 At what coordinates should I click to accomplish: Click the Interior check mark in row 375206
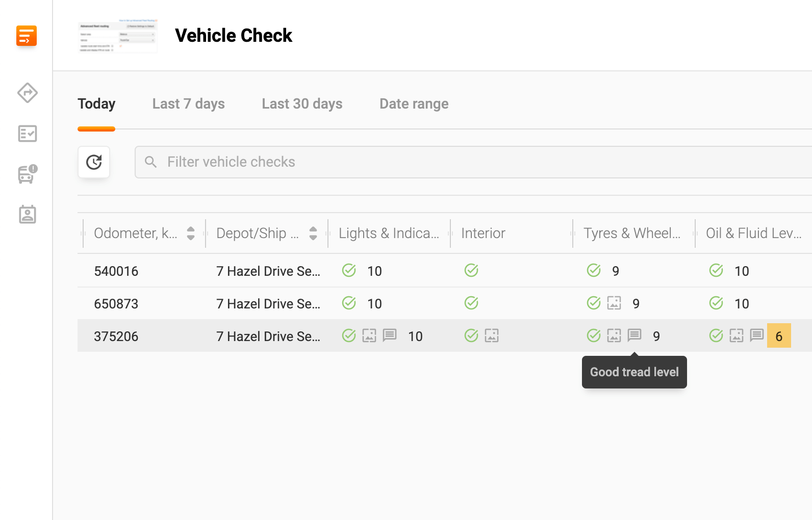coord(471,335)
